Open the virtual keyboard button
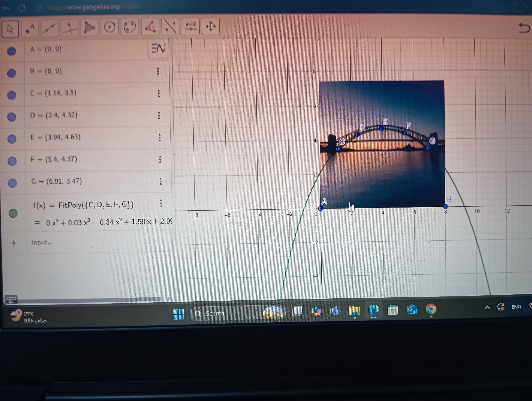532x401 pixels. click(11, 299)
